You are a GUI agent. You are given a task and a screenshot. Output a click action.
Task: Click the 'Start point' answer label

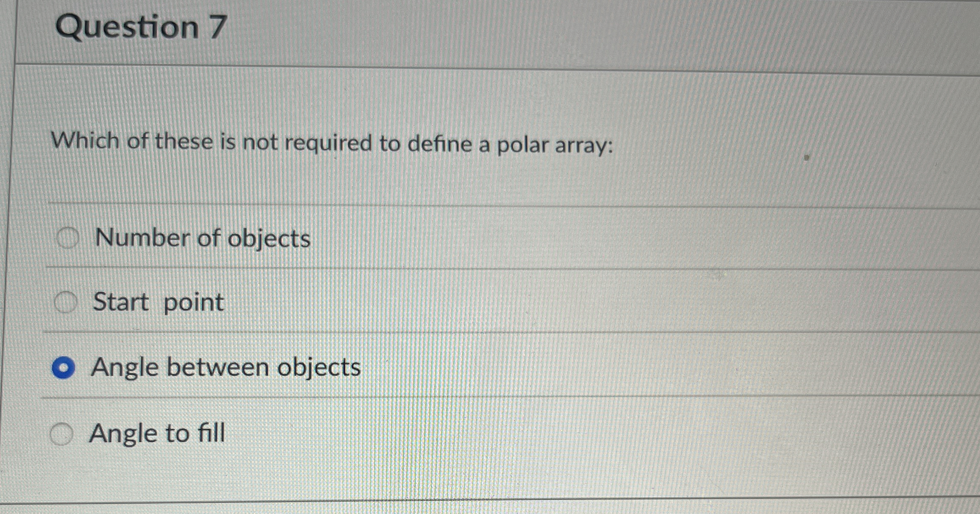[158, 302]
